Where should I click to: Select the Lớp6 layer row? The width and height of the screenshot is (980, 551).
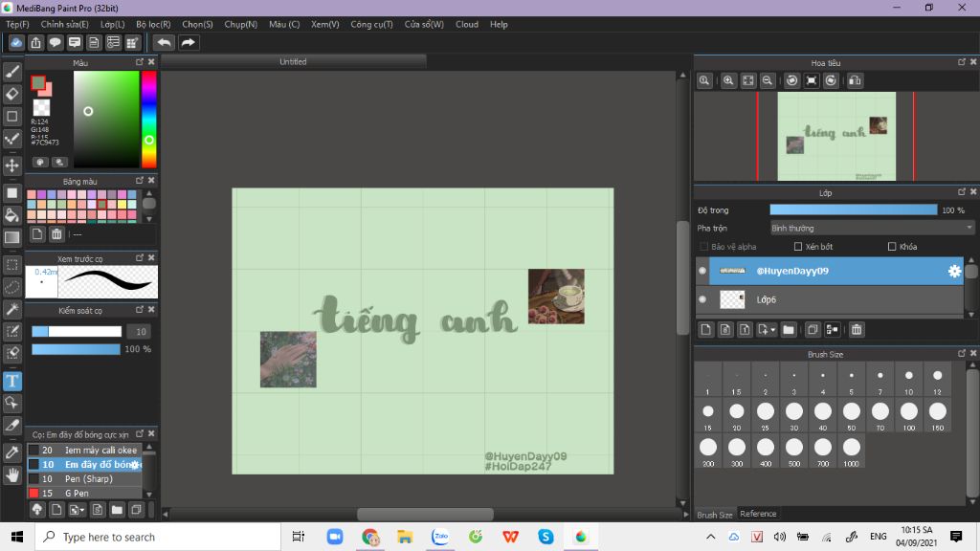830,299
